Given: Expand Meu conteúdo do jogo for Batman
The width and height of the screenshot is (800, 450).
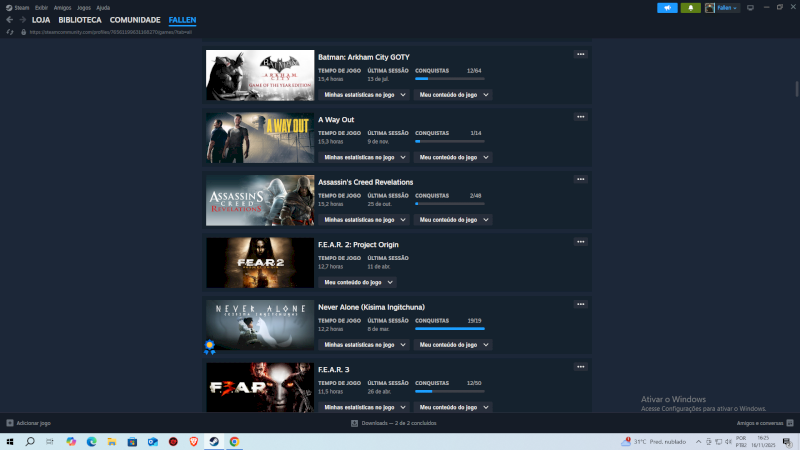Looking at the screenshot, I should tap(453, 95).
